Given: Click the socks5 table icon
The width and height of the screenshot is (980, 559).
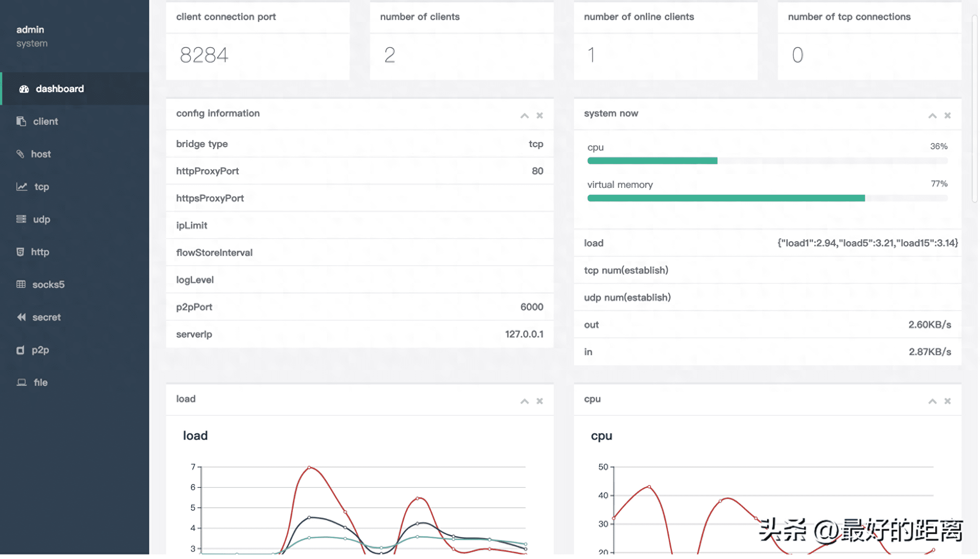Looking at the screenshot, I should click(21, 285).
